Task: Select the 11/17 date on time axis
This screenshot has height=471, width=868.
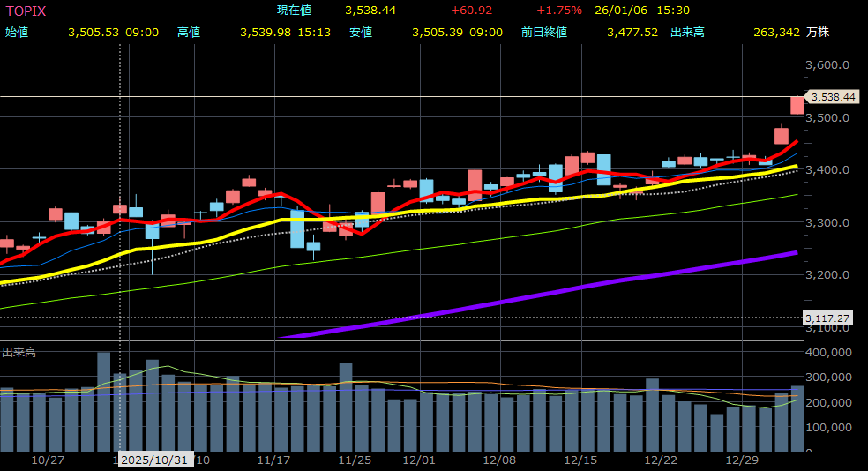Action: pyautogui.click(x=274, y=460)
